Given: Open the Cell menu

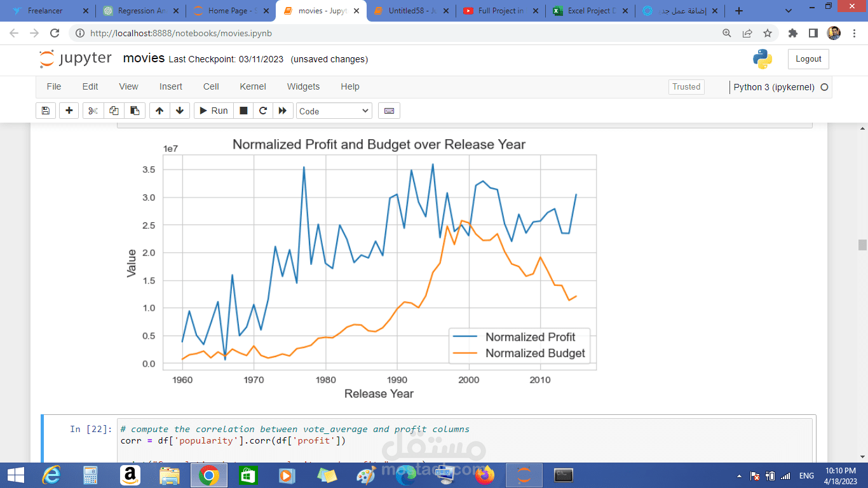Looking at the screenshot, I should [x=211, y=86].
